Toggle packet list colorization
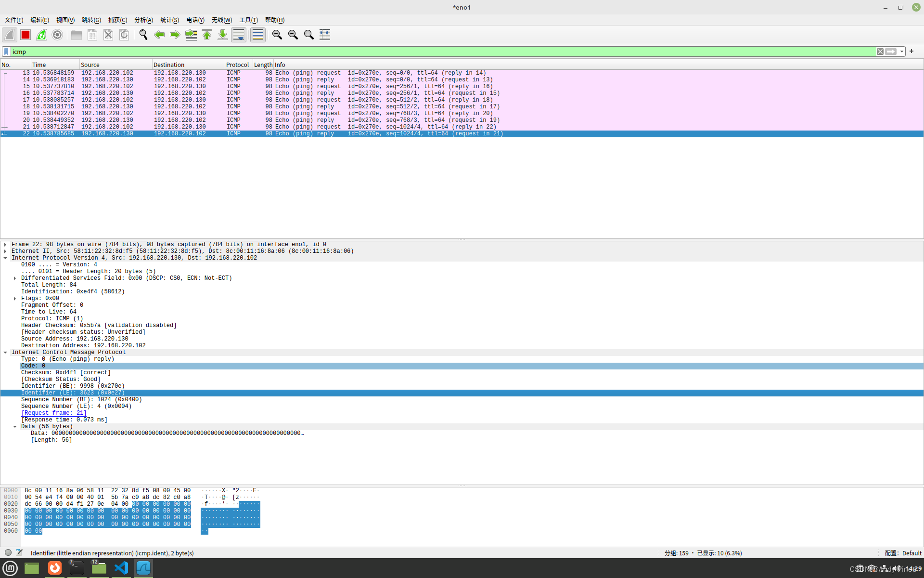924x578 pixels. coord(258,35)
